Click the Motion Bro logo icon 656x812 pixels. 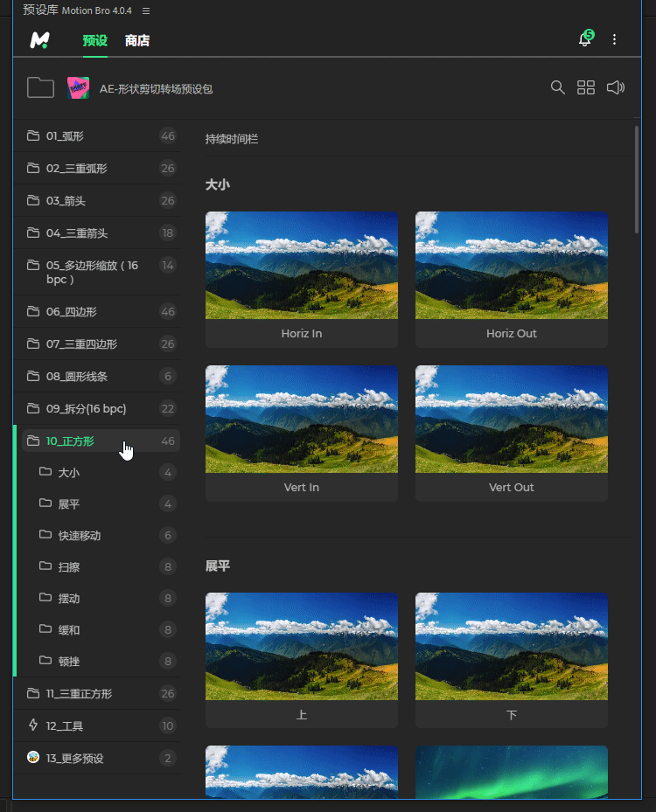pos(40,40)
